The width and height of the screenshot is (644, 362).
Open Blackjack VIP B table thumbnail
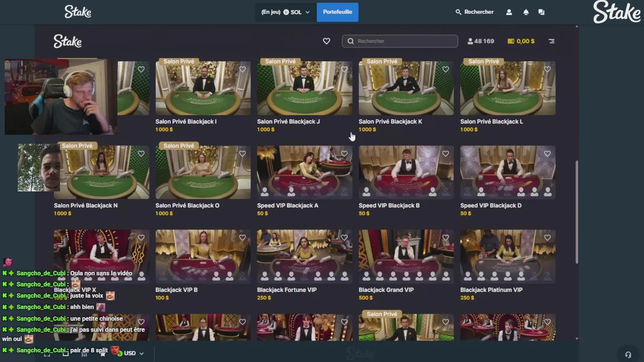point(203,256)
